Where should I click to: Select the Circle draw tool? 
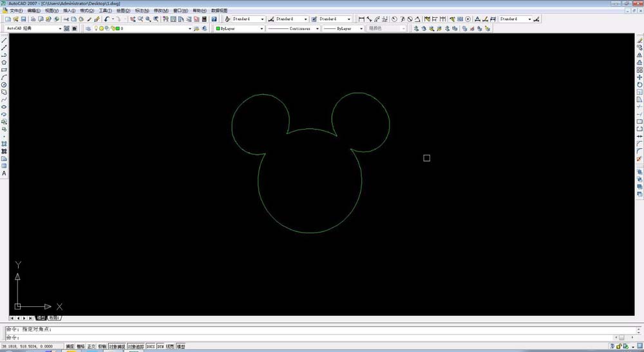pos(4,84)
